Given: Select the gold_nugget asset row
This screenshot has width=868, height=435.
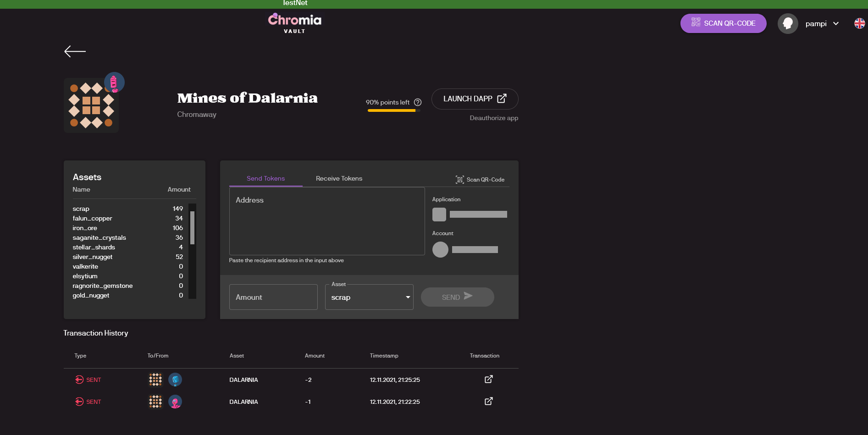Looking at the screenshot, I should pyautogui.click(x=128, y=295).
